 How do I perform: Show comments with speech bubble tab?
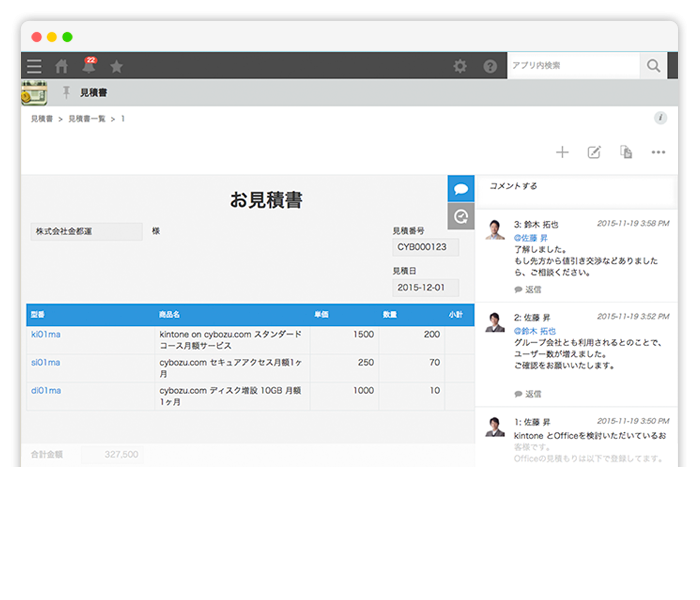tap(461, 189)
